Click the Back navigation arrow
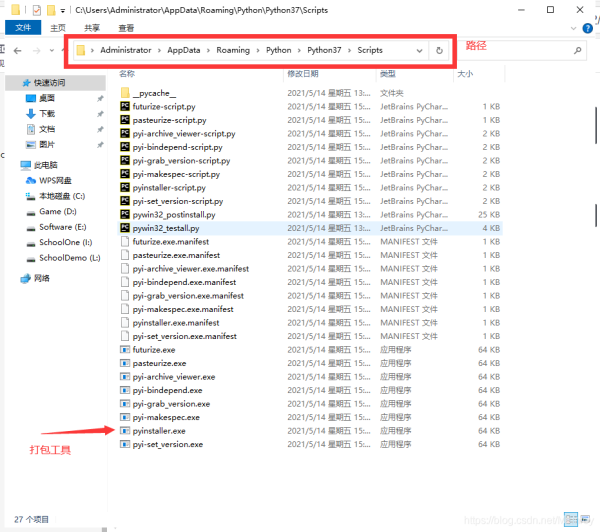This screenshot has height=532, width=600. [18, 51]
